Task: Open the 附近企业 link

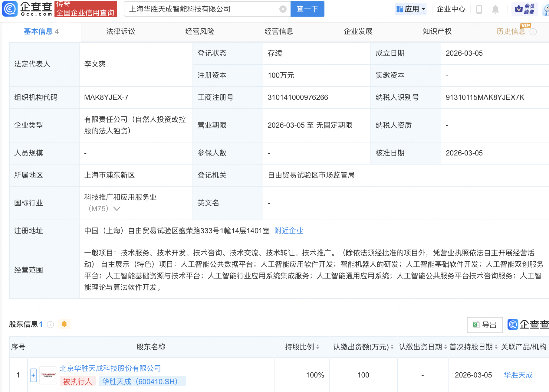Action: (x=288, y=231)
